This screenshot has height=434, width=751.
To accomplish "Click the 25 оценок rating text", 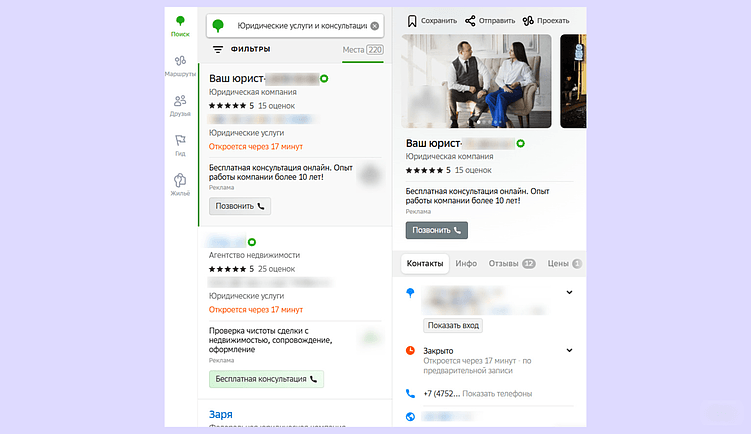I will pyautogui.click(x=276, y=269).
